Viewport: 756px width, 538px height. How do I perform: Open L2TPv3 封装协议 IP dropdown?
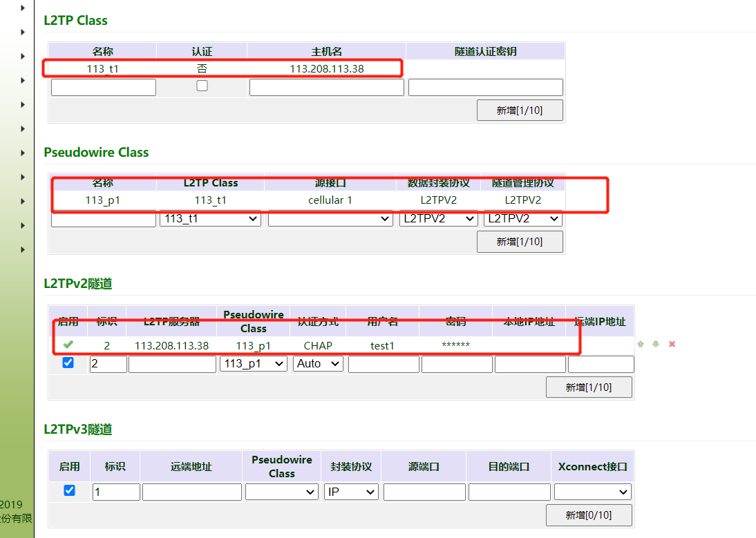[x=351, y=492]
